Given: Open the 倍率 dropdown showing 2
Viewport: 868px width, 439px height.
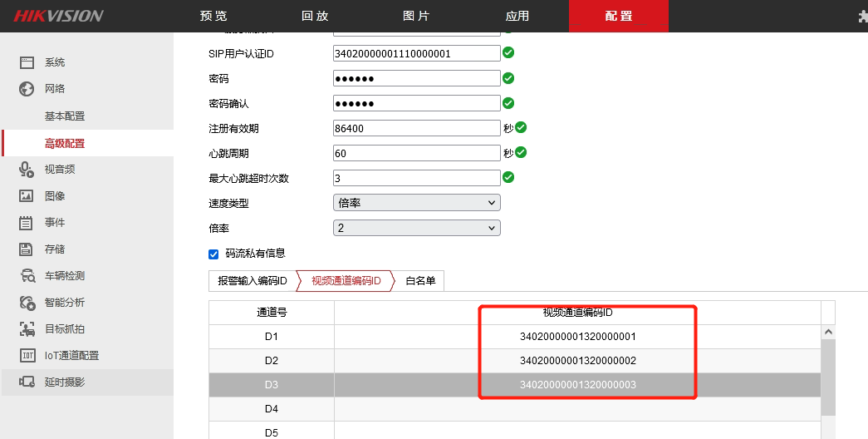Looking at the screenshot, I should (417, 228).
